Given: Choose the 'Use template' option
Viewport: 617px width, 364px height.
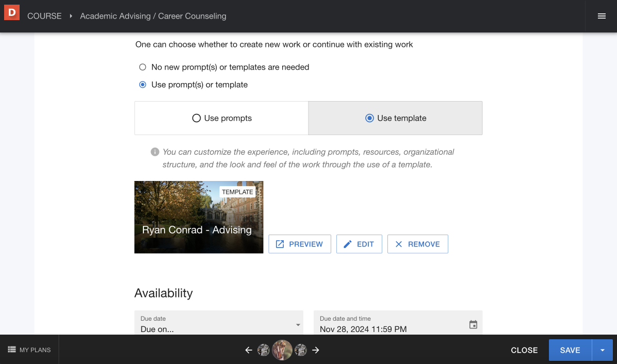Looking at the screenshot, I should [x=396, y=118].
